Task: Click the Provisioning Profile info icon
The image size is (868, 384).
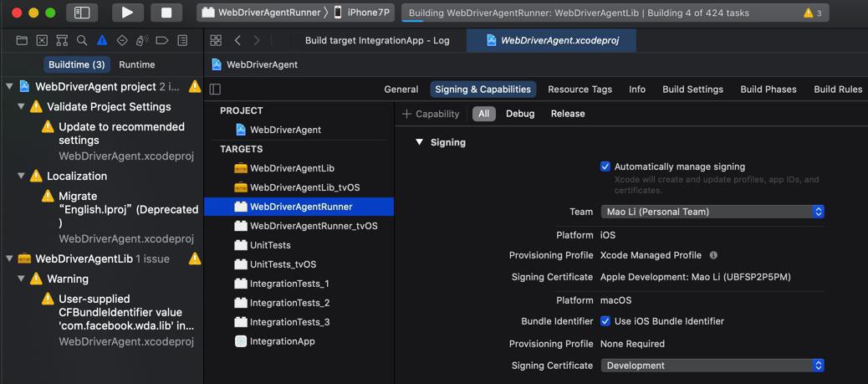Action: pyautogui.click(x=713, y=255)
